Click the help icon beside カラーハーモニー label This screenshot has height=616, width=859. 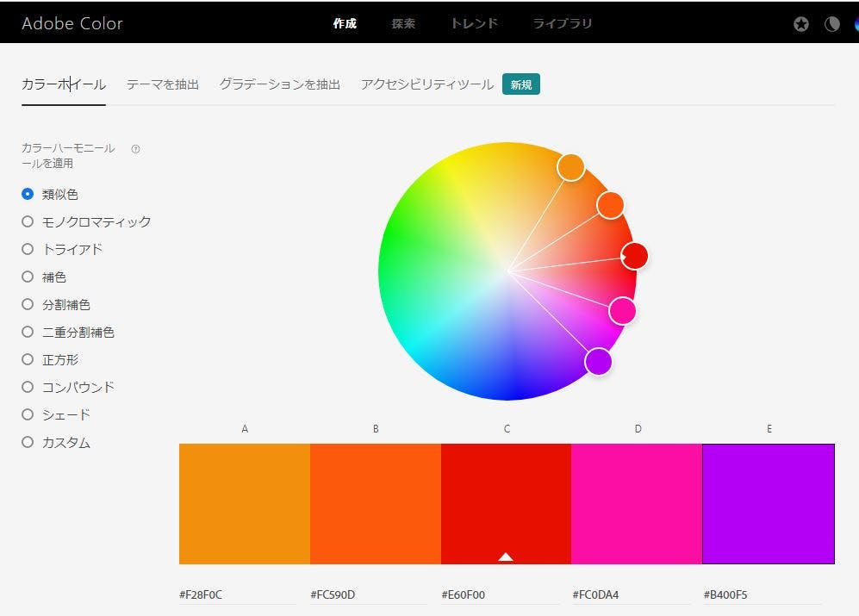click(135, 149)
